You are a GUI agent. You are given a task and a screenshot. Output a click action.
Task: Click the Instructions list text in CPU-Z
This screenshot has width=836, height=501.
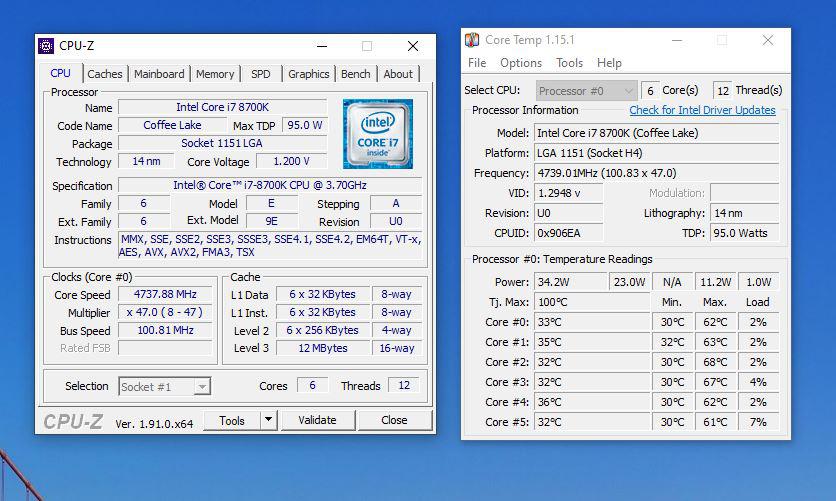coord(270,246)
